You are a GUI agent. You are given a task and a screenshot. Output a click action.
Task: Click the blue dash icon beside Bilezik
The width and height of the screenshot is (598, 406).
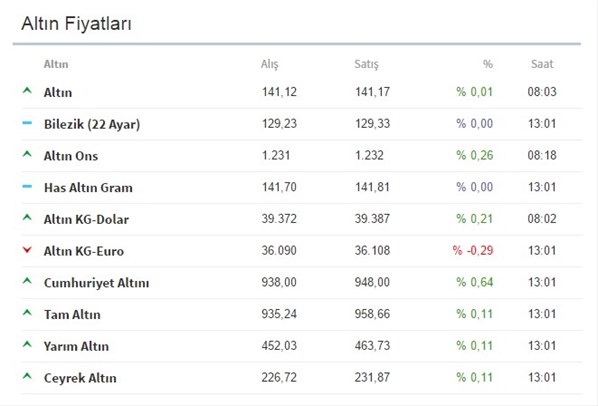click(27, 123)
